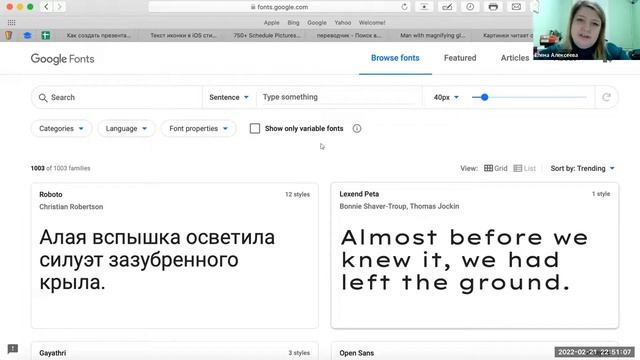The width and height of the screenshot is (640, 360).
Task: Click the Google Fonts logo
Action: tap(62, 59)
